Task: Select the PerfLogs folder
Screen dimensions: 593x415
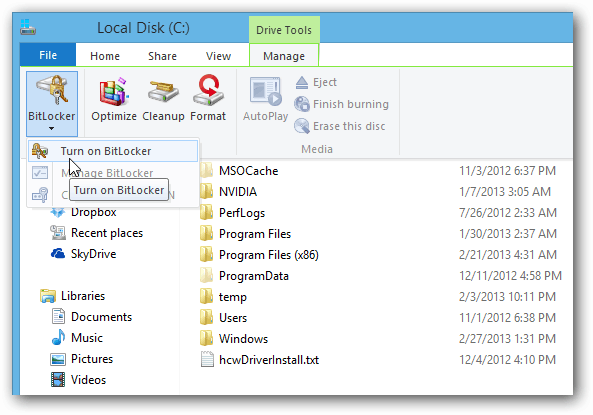Action: (x=242, y=213)
